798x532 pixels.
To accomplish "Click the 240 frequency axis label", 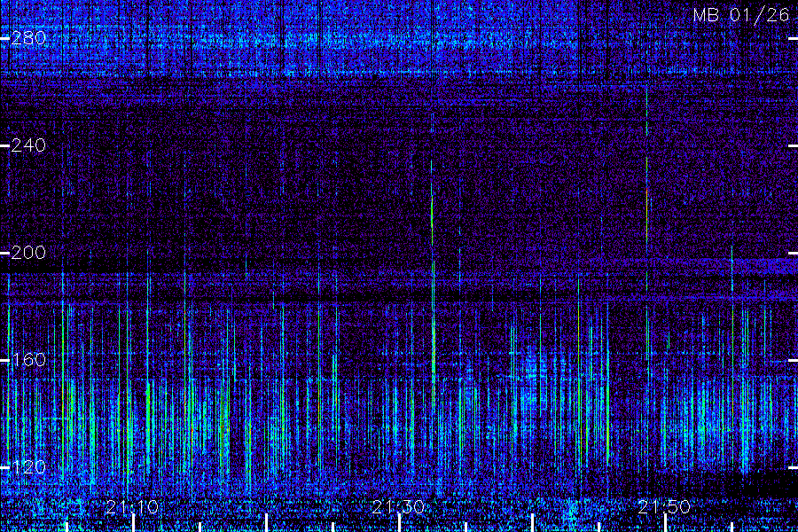I will 28,145.
